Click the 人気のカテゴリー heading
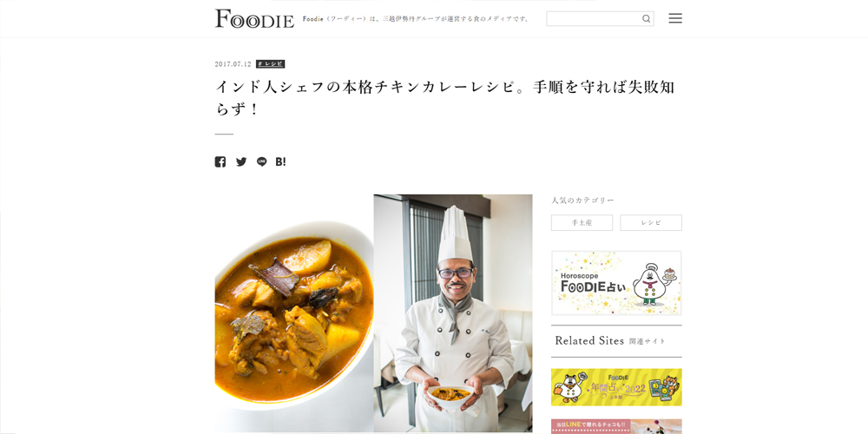Screen dimensions: 868x434 (582, 201)
